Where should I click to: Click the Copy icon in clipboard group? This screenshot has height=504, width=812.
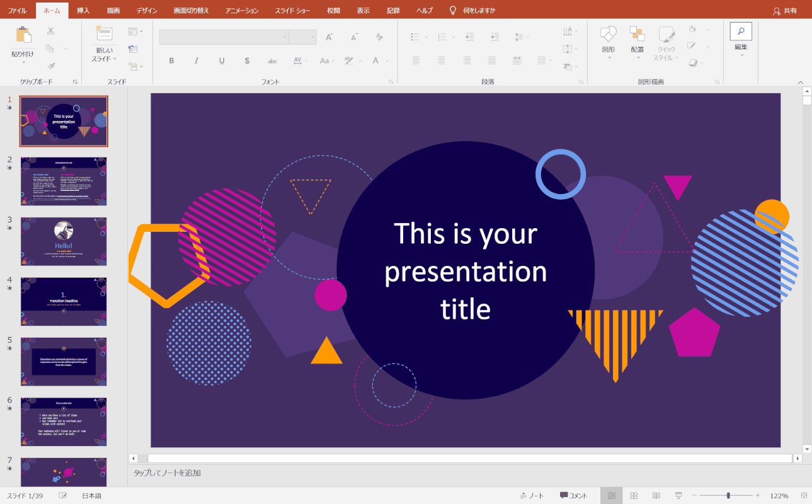[x=50, y=49]
